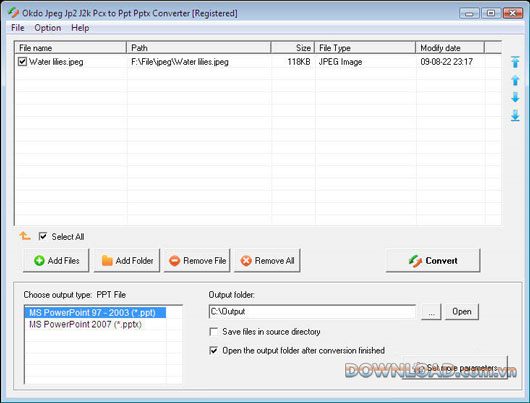Click the Okdo app icon in title bar
The image size is (530, 403).
14,13
